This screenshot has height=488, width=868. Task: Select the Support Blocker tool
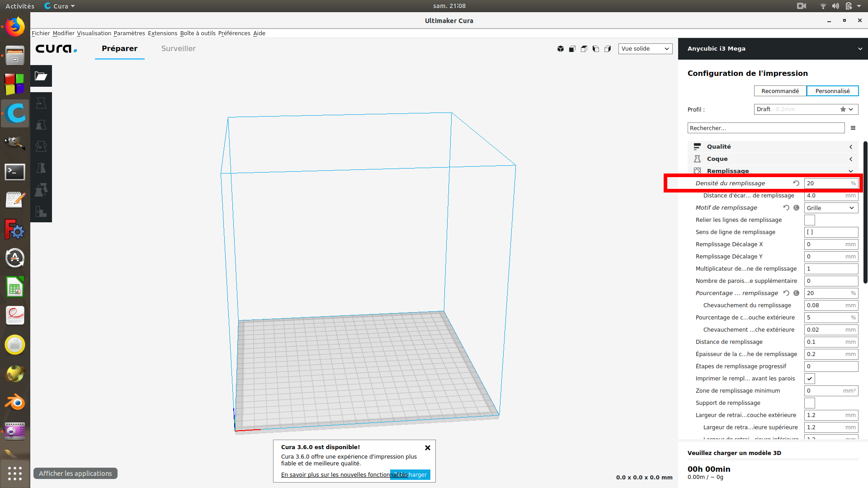point(41,211)
